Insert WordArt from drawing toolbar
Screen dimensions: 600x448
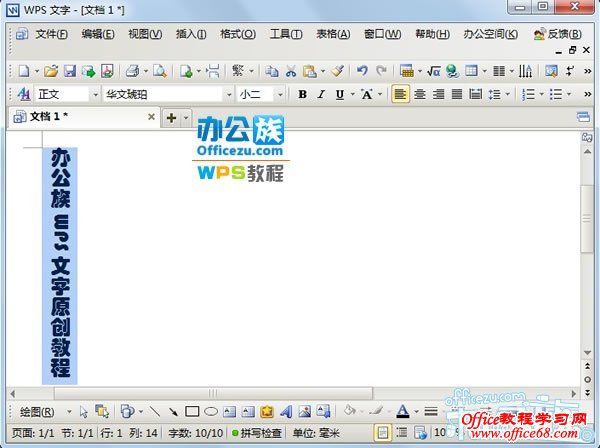286,412
